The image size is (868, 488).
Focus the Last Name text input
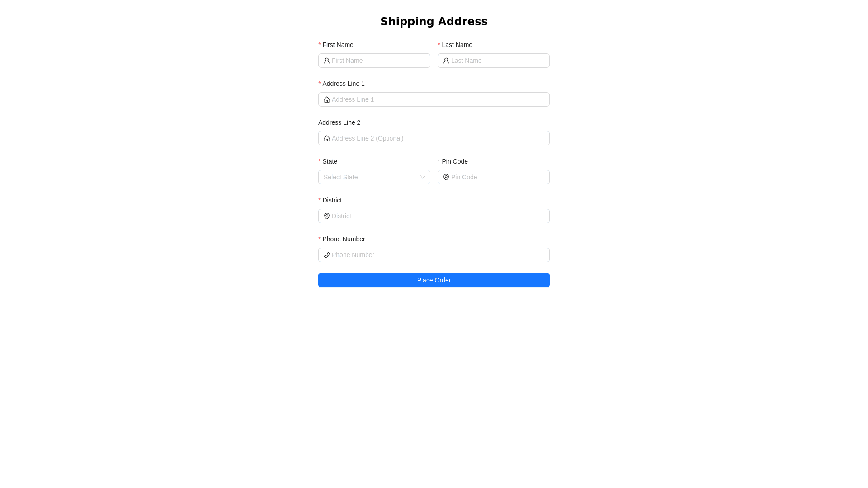click(498, 61)
